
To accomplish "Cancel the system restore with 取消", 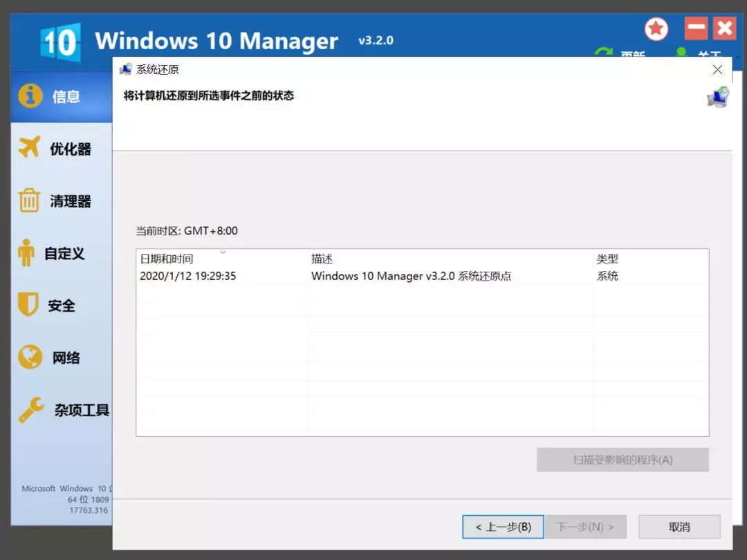I will (x=679, y=527).
